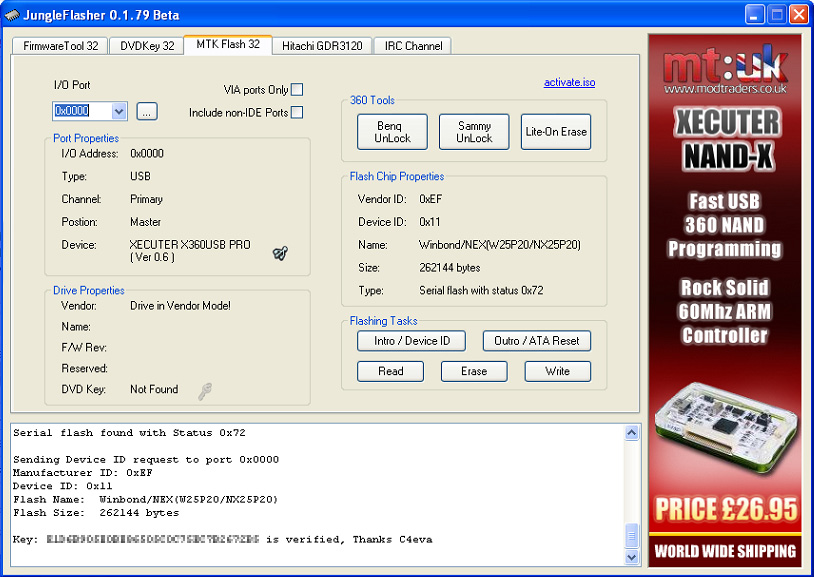Click the 'PRICE £26.95' ad text

click(725, 509)
